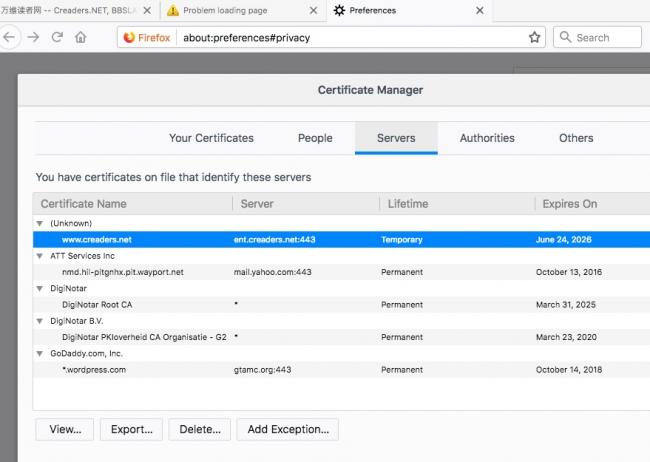650x462 pixels.
Task: Collapse the ATT Services Inc group
Action: (40, 256)
